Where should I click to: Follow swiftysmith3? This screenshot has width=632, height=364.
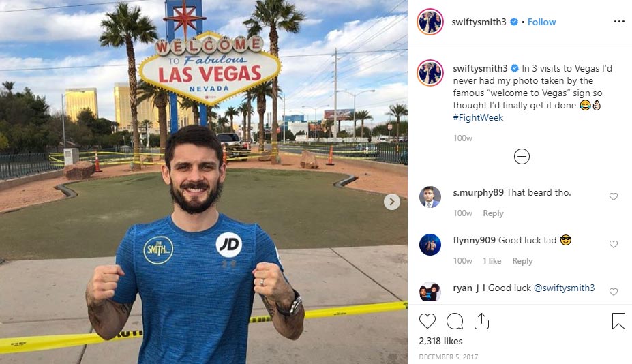[541, 22]
